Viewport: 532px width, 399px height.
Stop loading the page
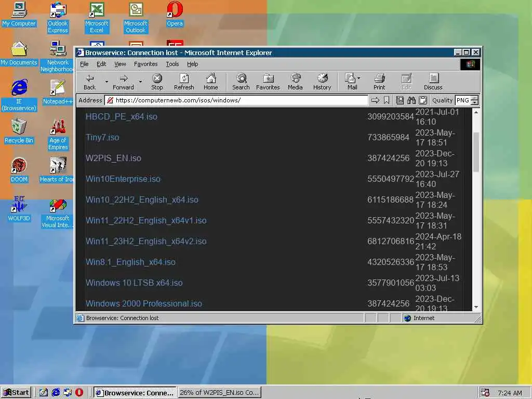[157, 82]
